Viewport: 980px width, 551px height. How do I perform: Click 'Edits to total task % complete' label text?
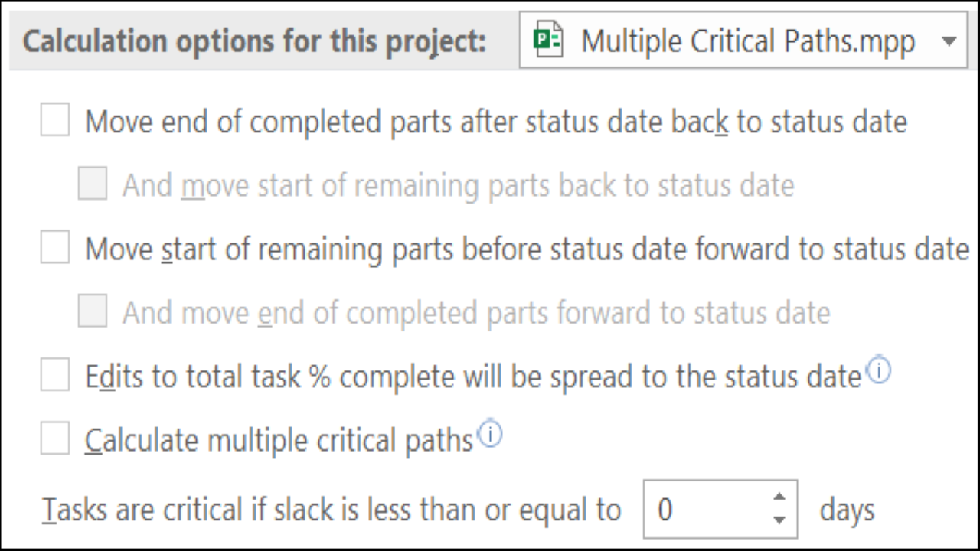click(473, 377)
